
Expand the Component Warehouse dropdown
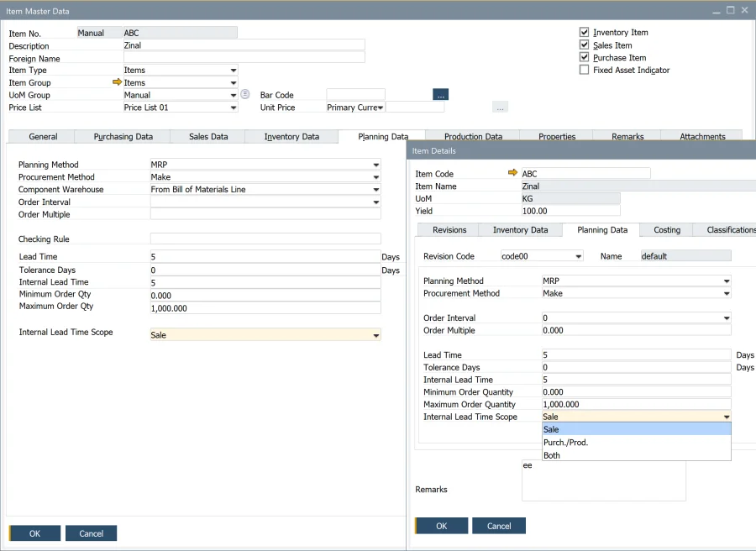click(375, 190)
